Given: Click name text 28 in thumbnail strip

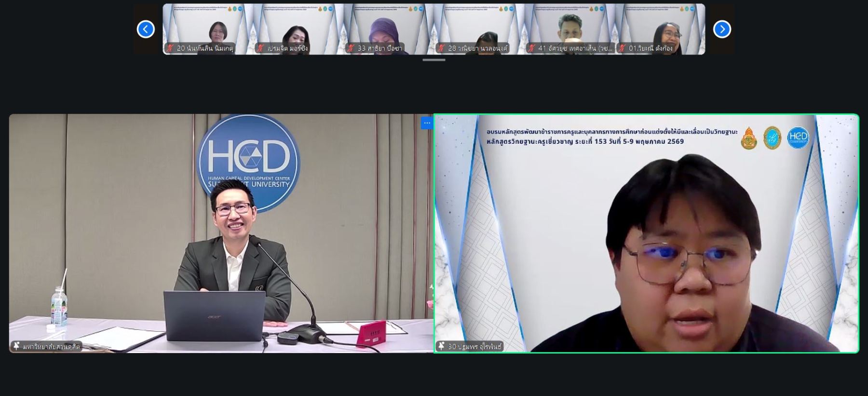Looking at the screenshot, I should (x=477, y=48).
